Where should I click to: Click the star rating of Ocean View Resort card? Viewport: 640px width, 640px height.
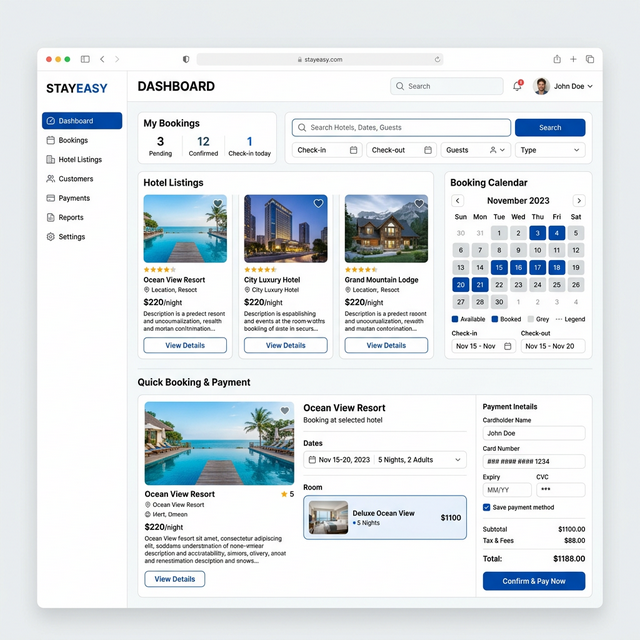(160, 269)
